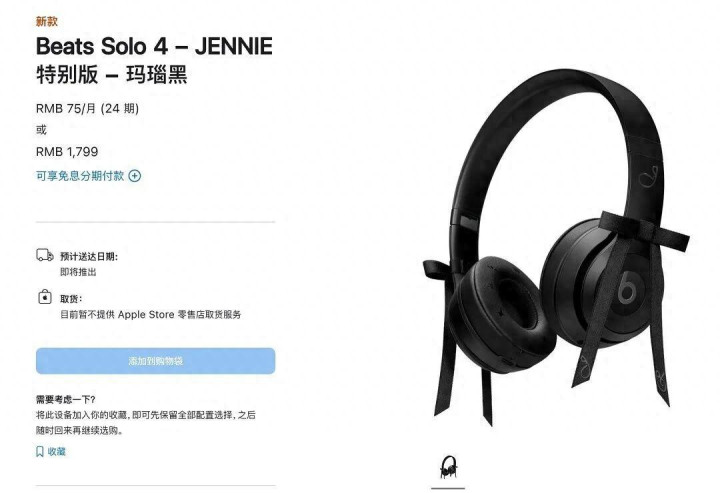Click the JENNIE logo on the headband
This screenshot has width=720, height=493.
click(648, 176)
